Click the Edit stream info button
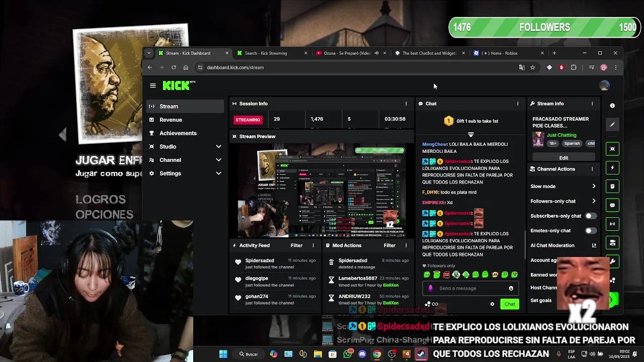644x362 pixels. (x=563, y=158)
